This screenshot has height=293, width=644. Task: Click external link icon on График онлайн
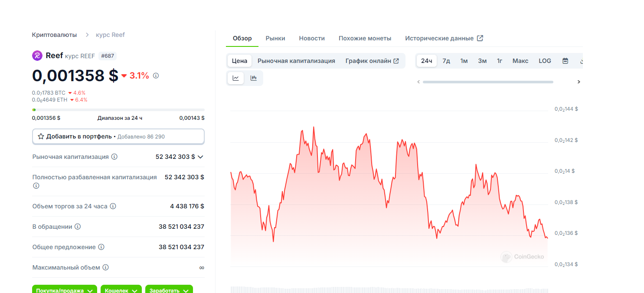[x=396, y=61]
